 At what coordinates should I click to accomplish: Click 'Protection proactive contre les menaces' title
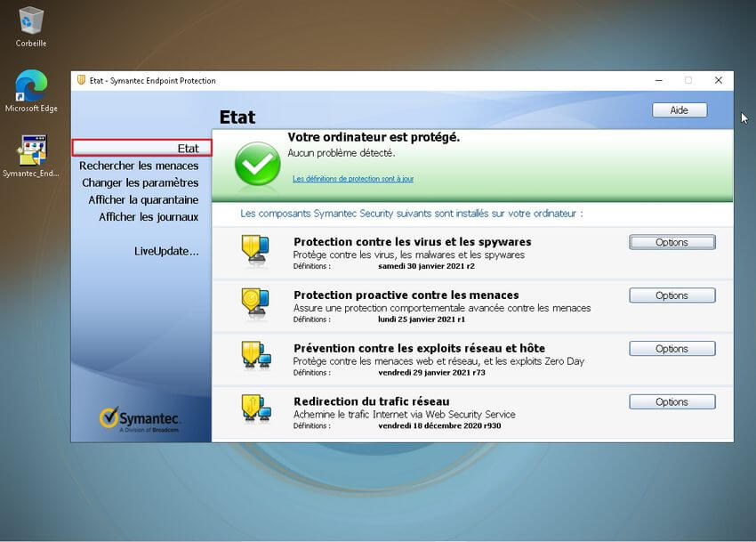coord(406,295)
